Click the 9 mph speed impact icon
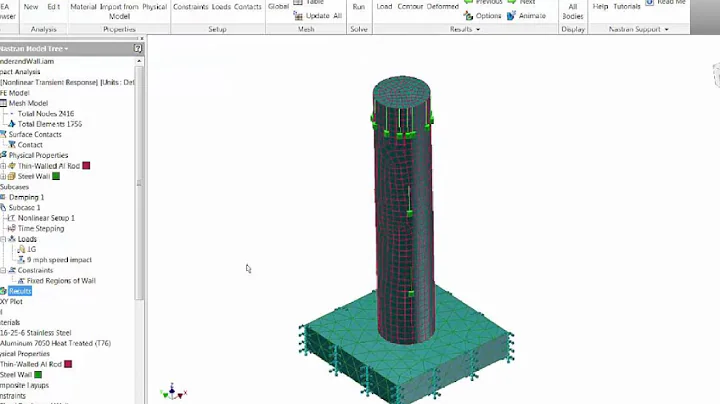 [21, 260]
